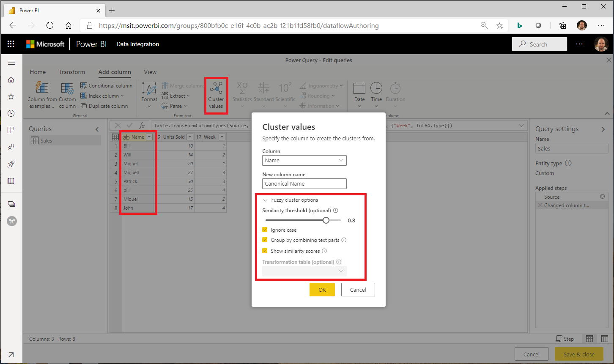The width and height of the screenshot is (614, 364).
Task: Open the Name column filter dropdown
Action: pyautogui.click(x=149, y=137)
